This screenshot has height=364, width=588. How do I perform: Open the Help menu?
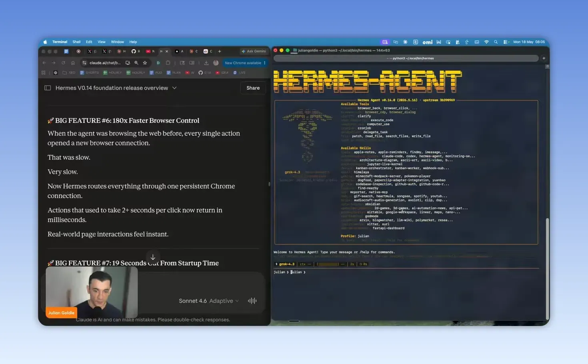tap(133, 42)
